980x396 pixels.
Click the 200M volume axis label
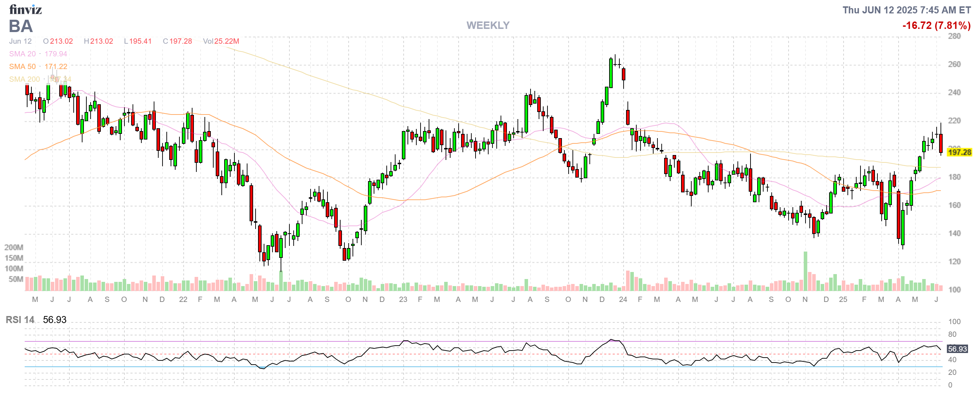click(x=14, y=247)
